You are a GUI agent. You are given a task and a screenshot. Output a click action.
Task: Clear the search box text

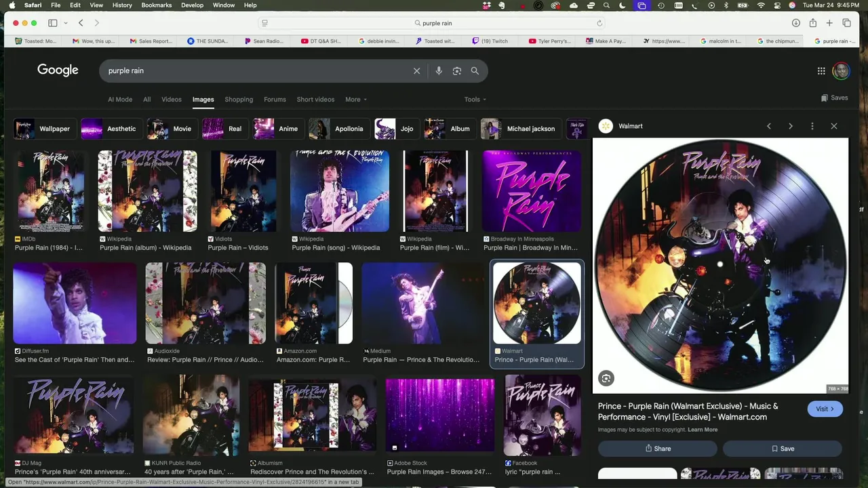pyautogui.click(x=416, y=70)
